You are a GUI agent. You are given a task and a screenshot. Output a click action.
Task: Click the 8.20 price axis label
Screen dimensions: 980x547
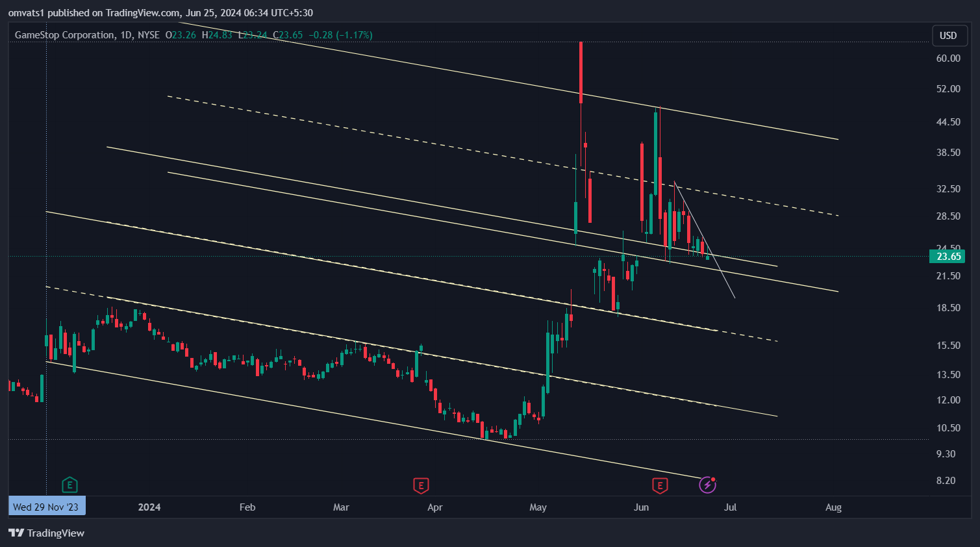pyautogui.click(x=946, y=481)
